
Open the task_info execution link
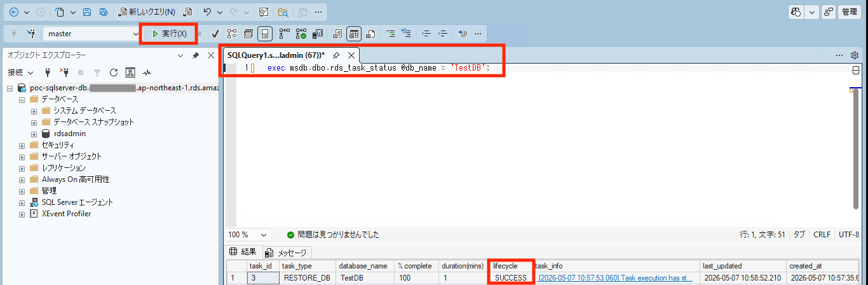click(x=615, y=278)
